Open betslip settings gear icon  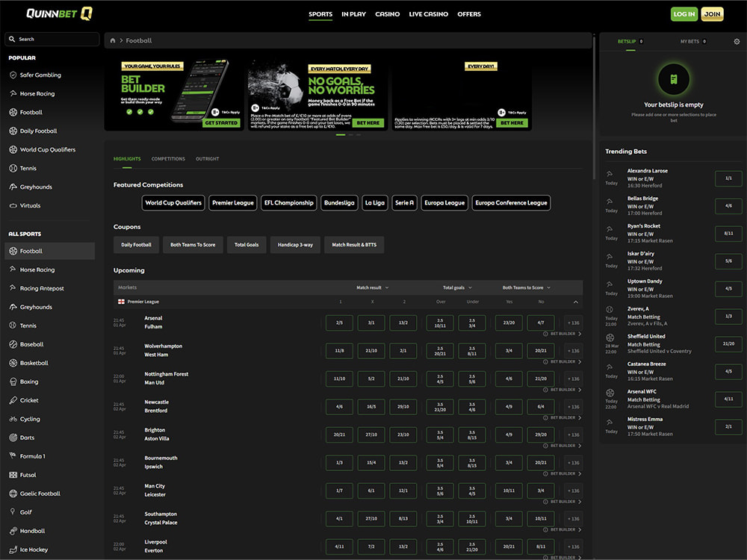point(737,41)
